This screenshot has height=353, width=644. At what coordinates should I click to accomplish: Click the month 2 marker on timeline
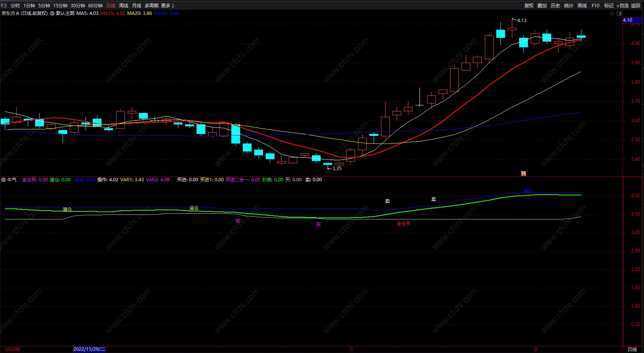click(x=536, y=349)
